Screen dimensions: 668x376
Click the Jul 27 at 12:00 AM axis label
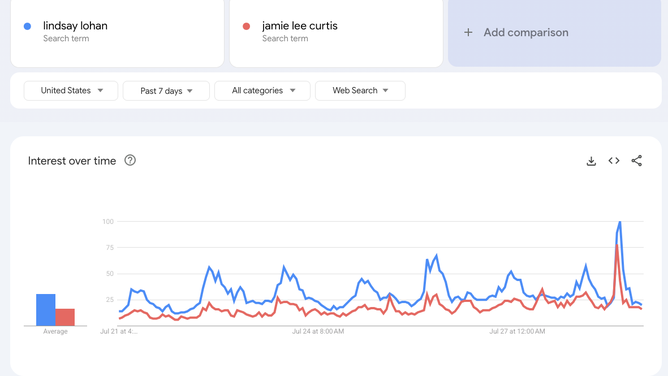tap(517, 331)
